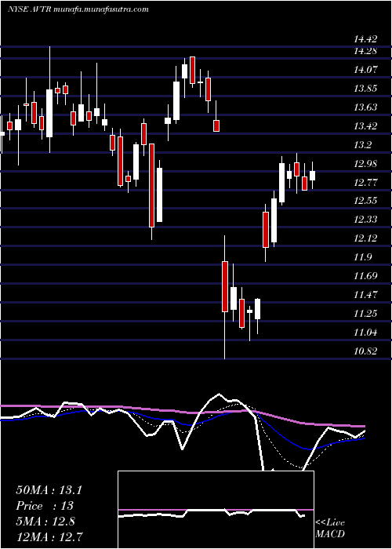392x549 pixels.
Task: Click inside the Live MACD inset chart
Action: 216,510
